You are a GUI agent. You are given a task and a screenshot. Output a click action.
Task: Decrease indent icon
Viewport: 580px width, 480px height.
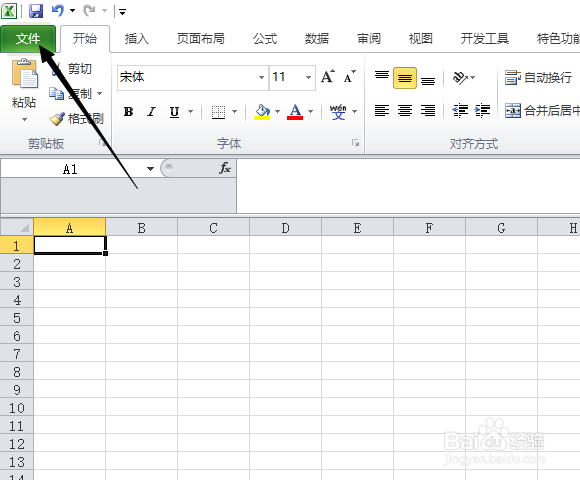point(460,111)
